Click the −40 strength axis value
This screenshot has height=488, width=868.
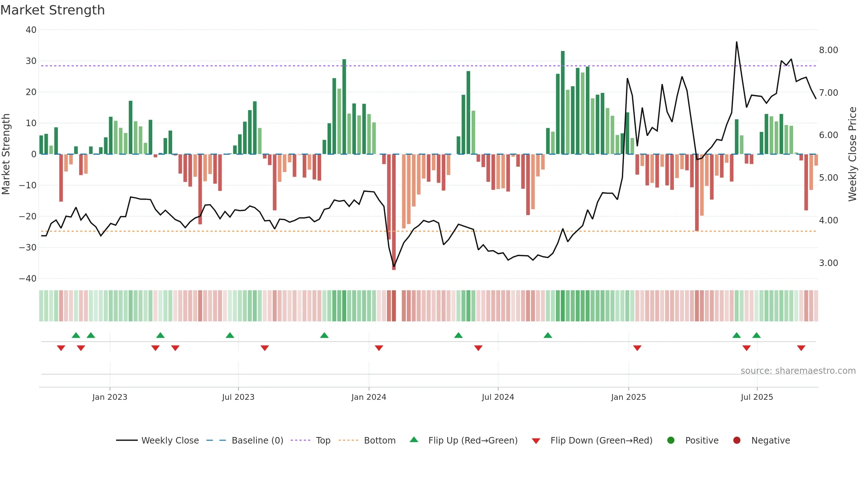coord(28,278)
